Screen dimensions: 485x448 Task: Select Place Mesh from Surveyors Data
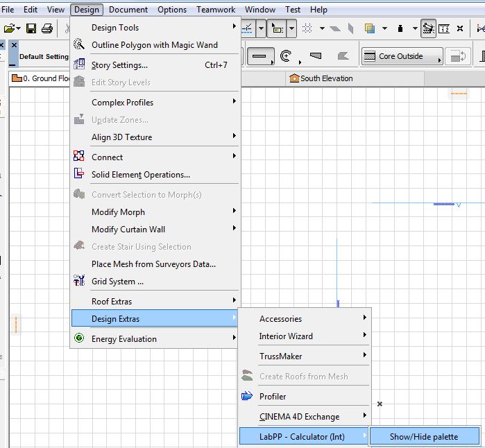click(x=155, y=264)
